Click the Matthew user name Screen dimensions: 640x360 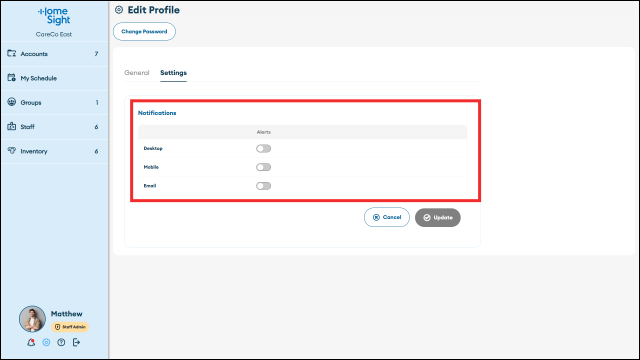[x=67, y=313]
